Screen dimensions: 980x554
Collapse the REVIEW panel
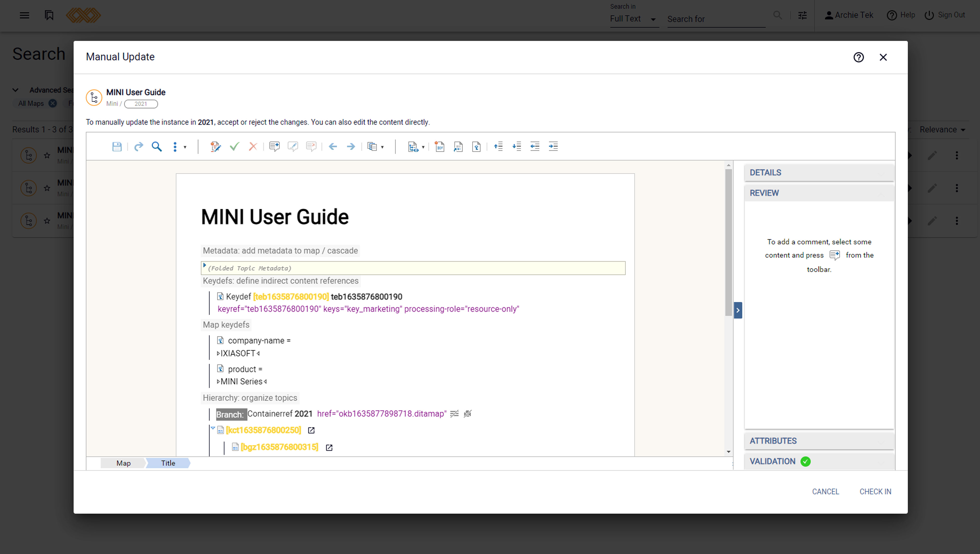click(x=819, y=193)
